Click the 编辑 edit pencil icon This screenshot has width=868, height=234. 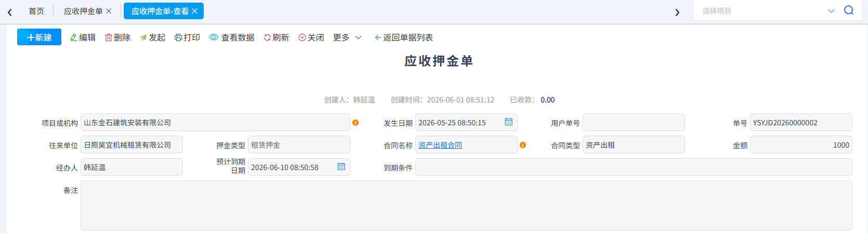point(74,37)
